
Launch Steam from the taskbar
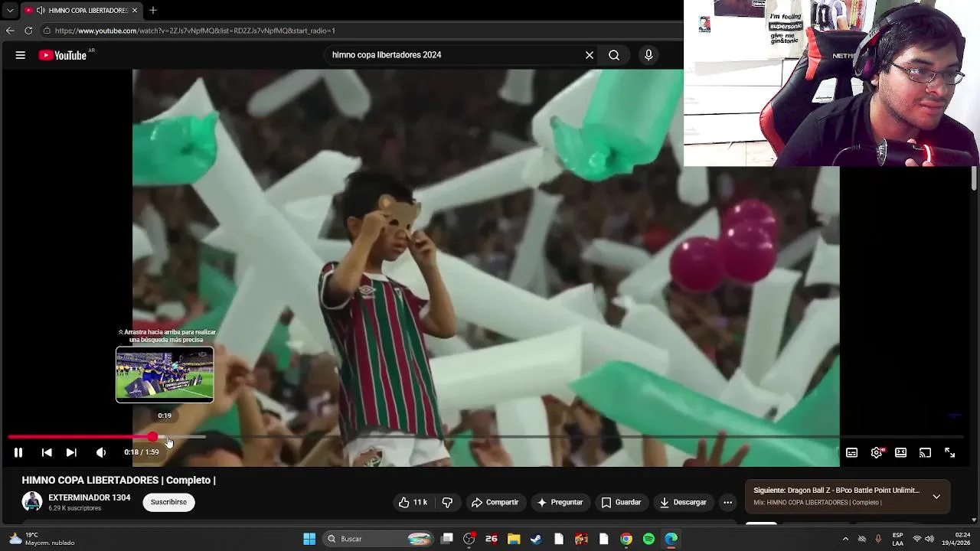click(536, 539)
